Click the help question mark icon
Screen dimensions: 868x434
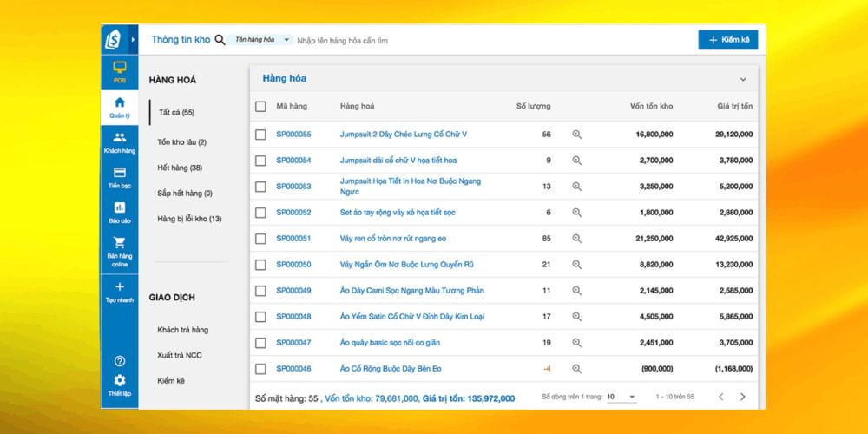119,361
